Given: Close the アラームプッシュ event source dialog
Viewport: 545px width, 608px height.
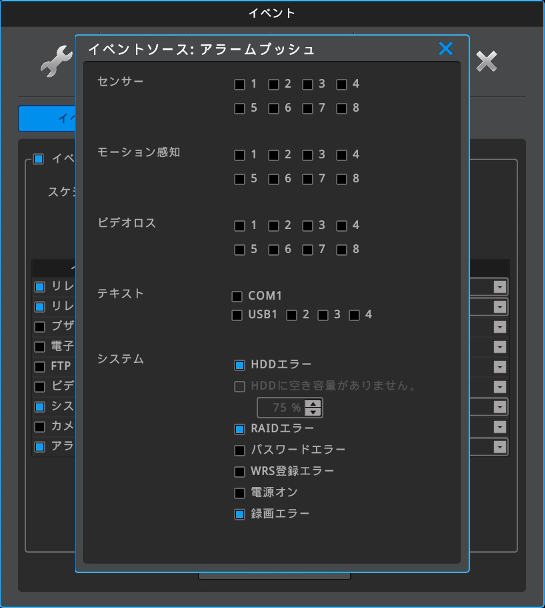Looking at the screenshot, I should click(x=446, y=49).
